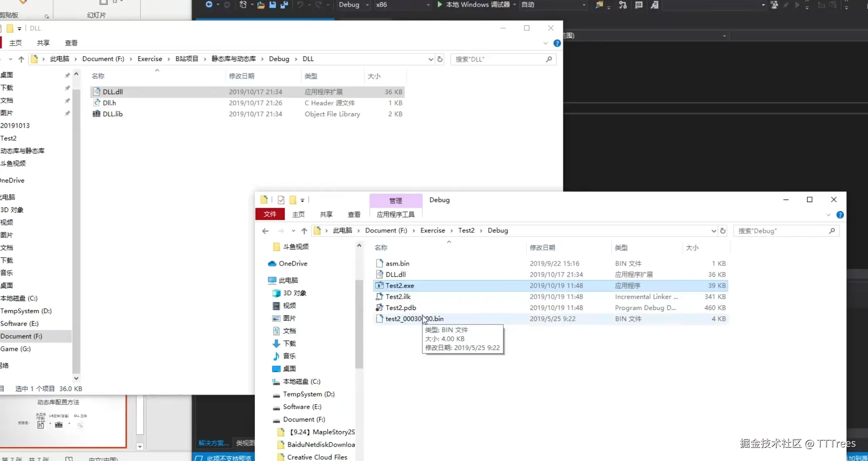
Task: Open the Debug configuration dropdown
Action: pos(367,5)
